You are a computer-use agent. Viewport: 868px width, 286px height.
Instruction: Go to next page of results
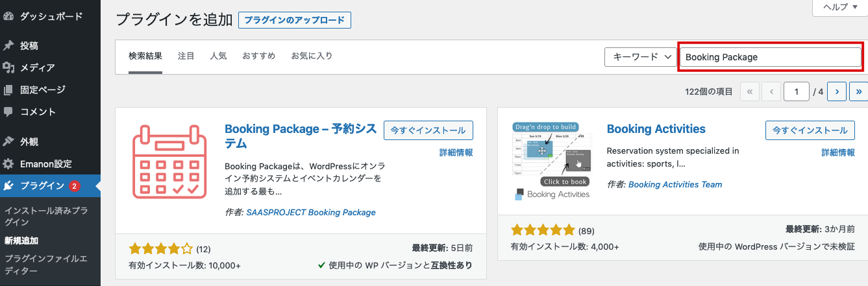837,92
